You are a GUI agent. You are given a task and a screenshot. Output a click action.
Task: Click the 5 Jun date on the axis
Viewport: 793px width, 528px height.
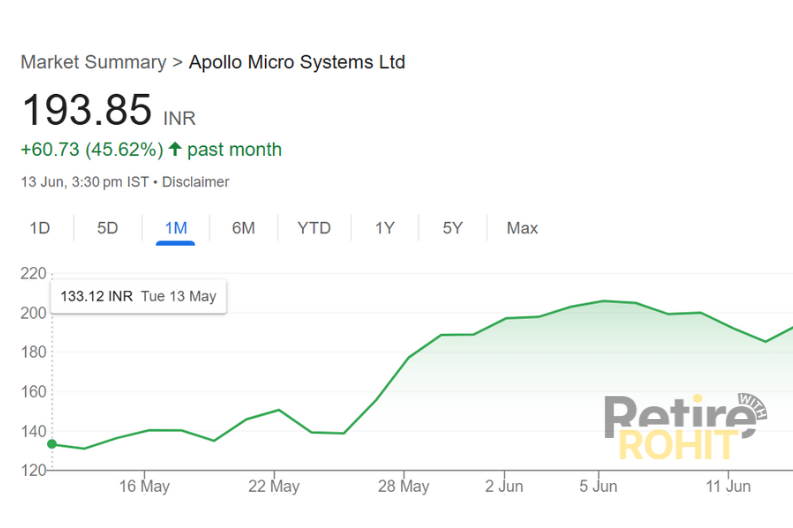coord(598,487)
